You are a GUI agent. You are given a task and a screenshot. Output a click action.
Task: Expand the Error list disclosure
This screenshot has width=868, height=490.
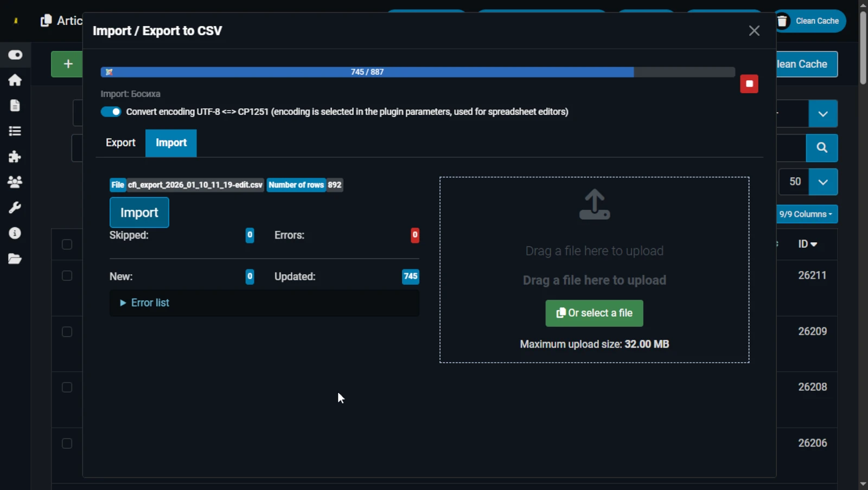[145, 303]
